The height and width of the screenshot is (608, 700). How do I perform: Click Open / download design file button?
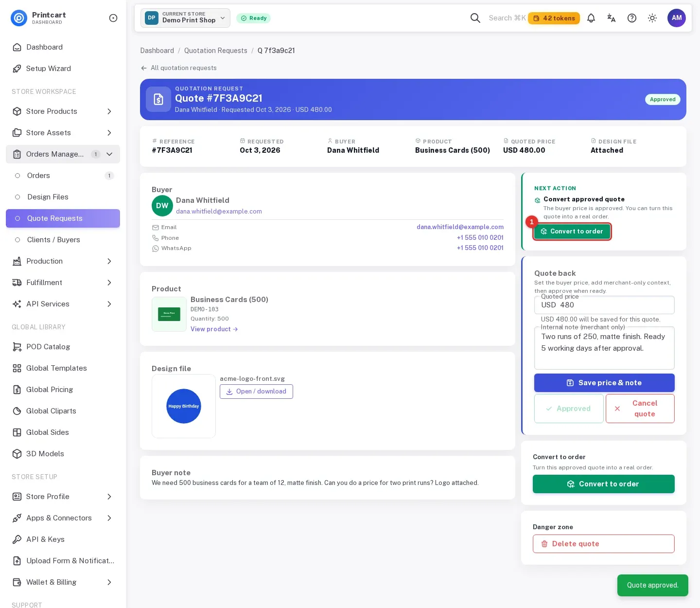tap(256, 392)
